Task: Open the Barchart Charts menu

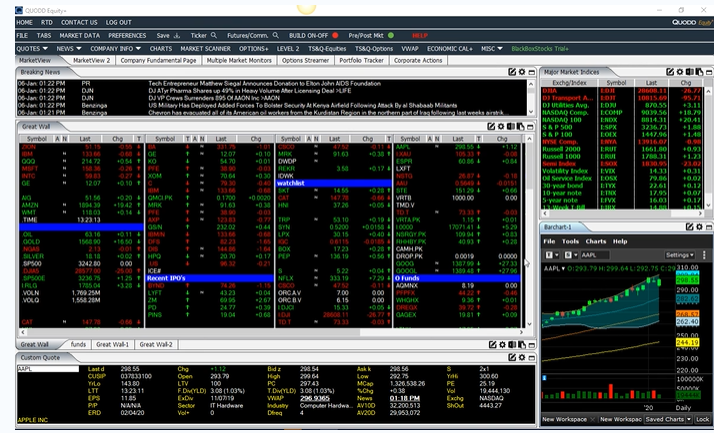Action: 596,241
